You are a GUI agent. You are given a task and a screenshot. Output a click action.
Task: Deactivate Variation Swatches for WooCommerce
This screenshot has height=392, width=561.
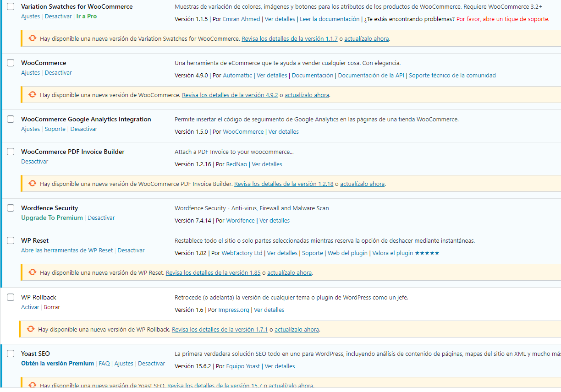(x=58, y=16)
